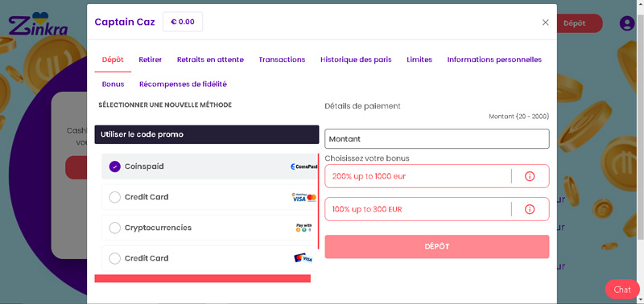The image size is (644, 304).
Task: Click the Captain Caz username text
Action: coord(125,22)
